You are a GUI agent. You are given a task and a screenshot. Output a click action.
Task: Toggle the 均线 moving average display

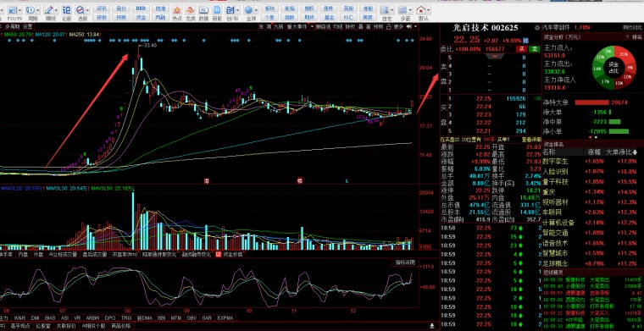(x=338, y=26)
